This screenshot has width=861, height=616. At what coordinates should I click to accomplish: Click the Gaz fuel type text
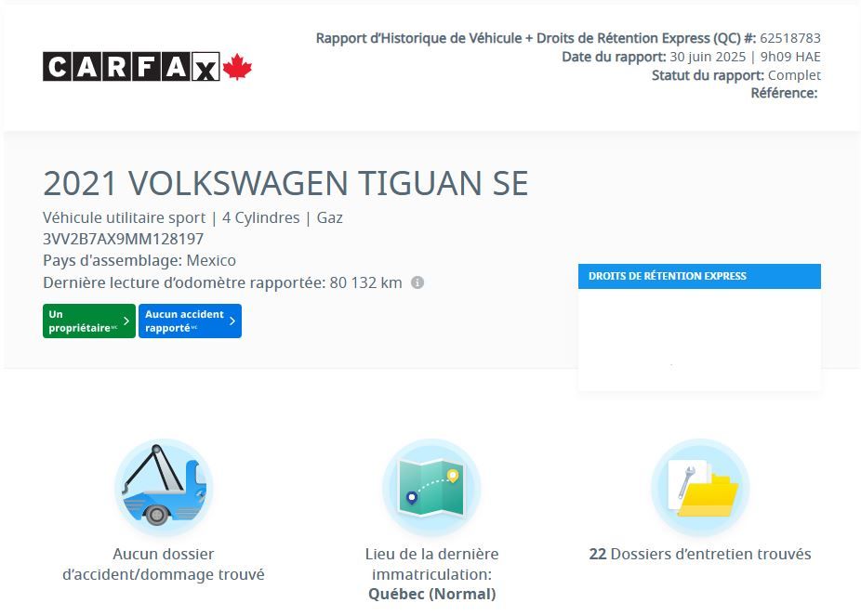pyautogui.click(x=329, y=217)
